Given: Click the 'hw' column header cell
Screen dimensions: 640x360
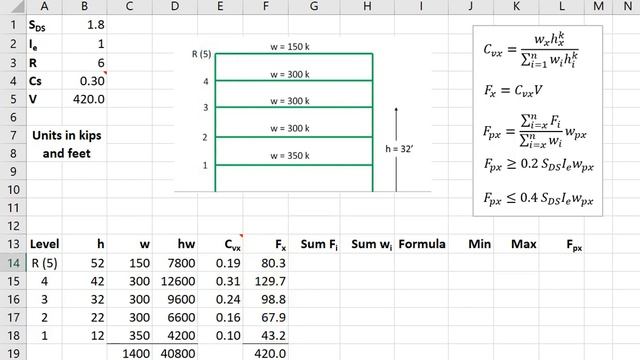Looking at the screenshot, I should pos(175,244).
